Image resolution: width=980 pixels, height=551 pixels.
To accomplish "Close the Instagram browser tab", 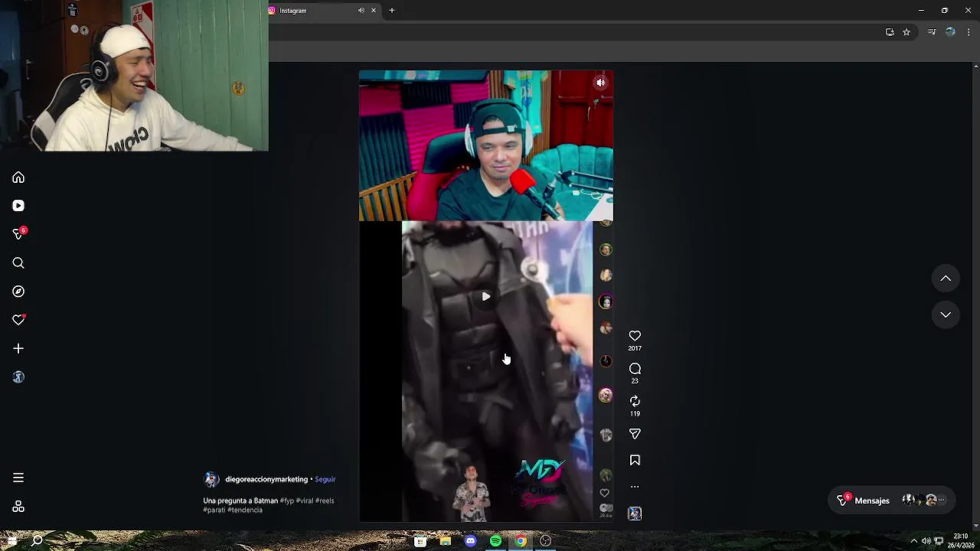I will [x=374, y=11].
